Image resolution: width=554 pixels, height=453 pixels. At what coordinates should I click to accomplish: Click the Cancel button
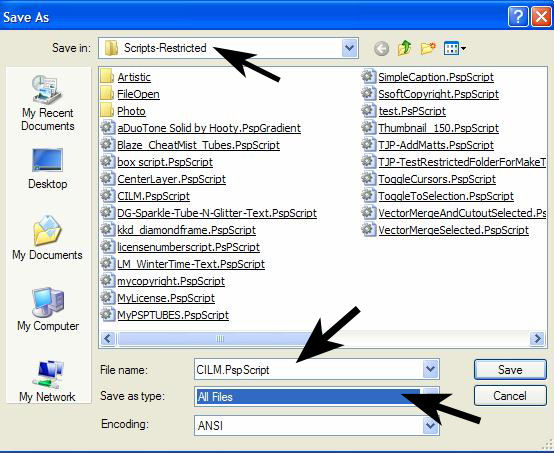510,395
